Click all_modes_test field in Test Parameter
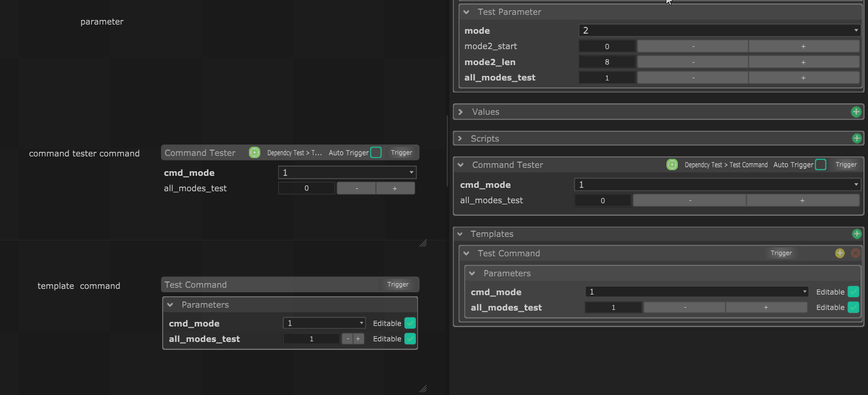 (x=607, y=77)
